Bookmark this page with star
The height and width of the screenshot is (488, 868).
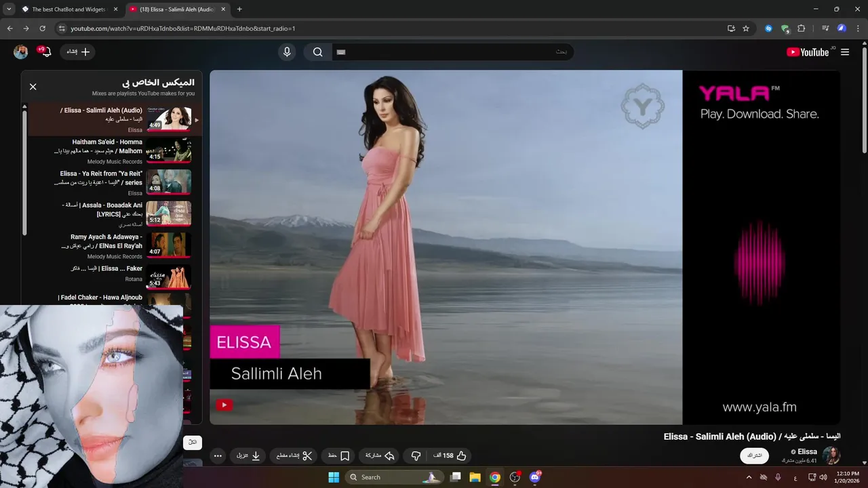click(746, 28)
